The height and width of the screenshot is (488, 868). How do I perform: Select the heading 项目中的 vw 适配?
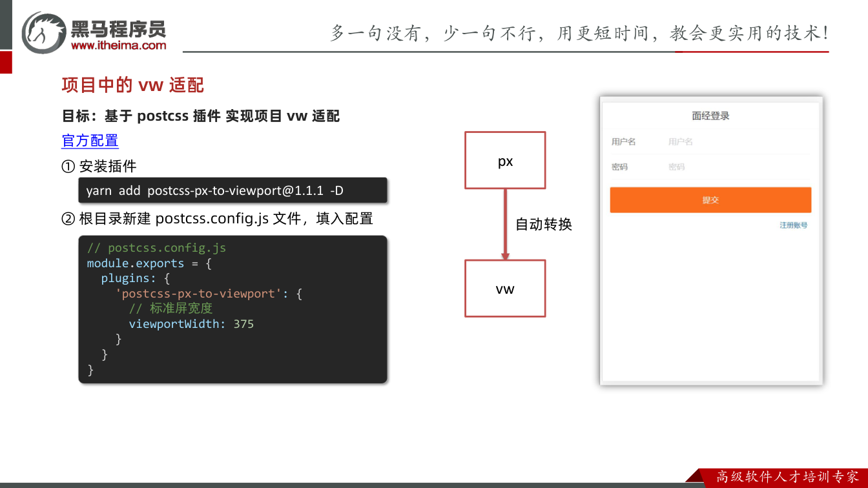click(x=133, y=85)
